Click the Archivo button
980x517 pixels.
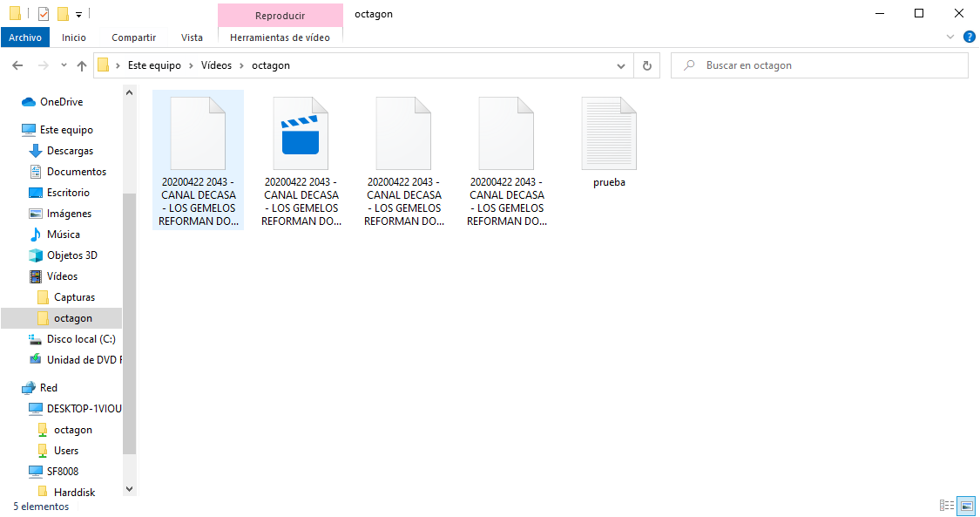click(x=25, y=37)
